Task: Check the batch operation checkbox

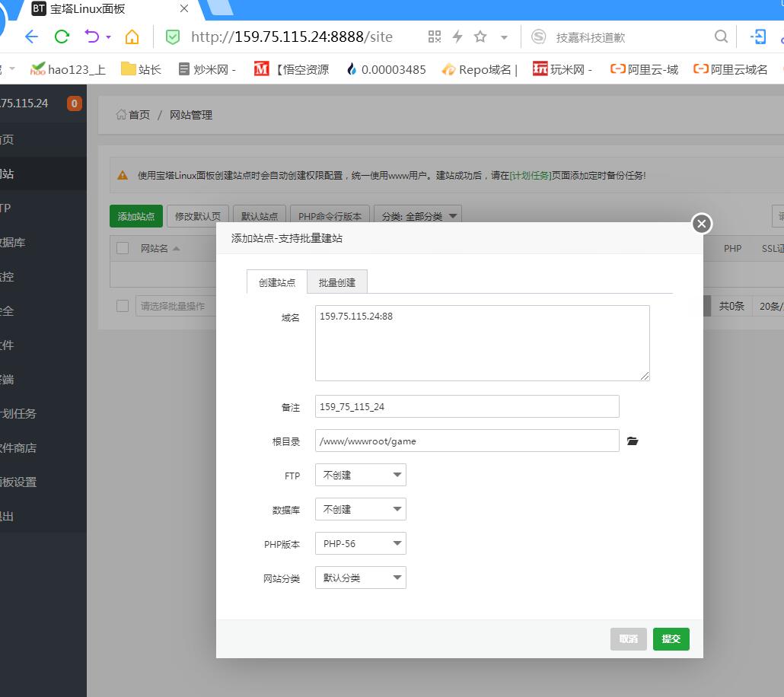Action: coord(123,306)
